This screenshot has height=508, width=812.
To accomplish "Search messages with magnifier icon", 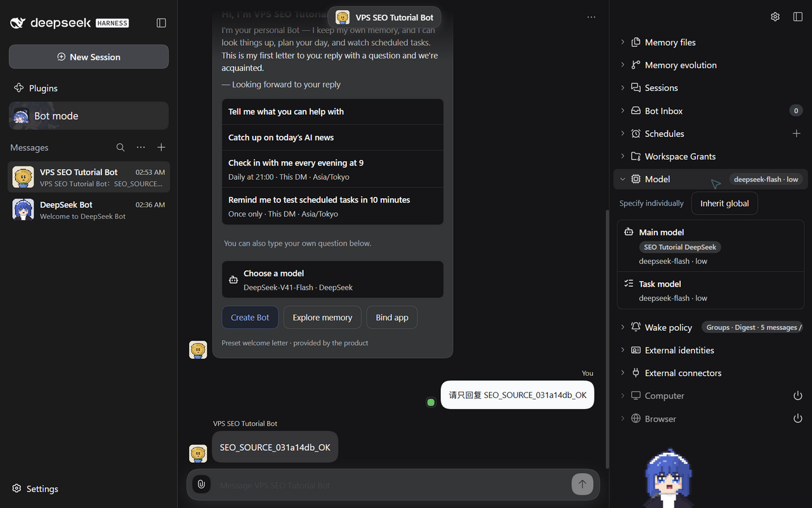I will coord(121,147).
